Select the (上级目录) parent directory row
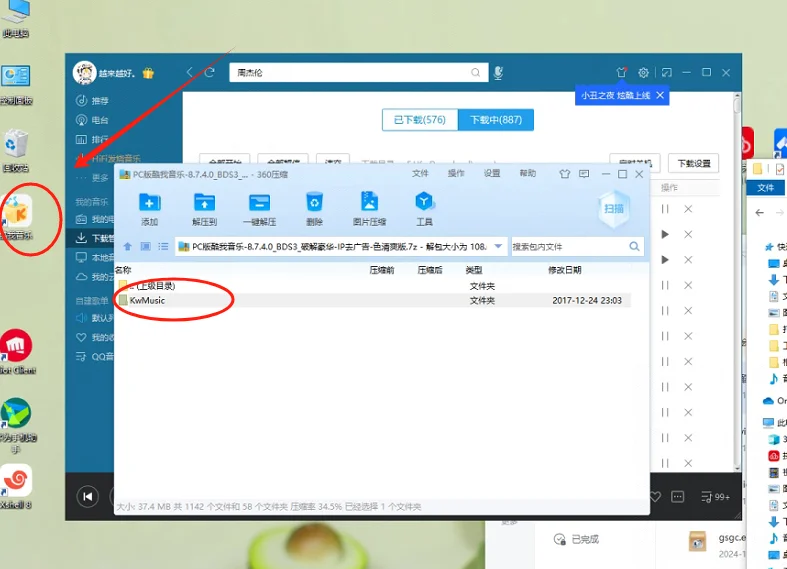This screenshot has height=569, width=787. [372, 286]
